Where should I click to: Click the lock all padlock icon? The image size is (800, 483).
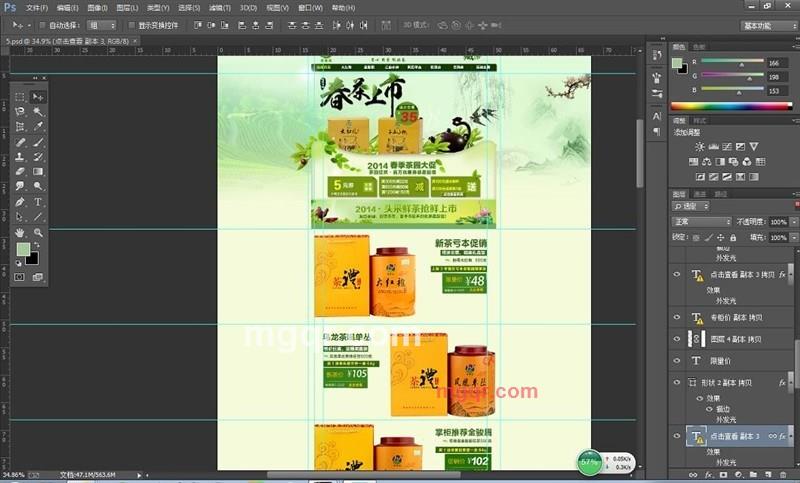coord(733,238)
